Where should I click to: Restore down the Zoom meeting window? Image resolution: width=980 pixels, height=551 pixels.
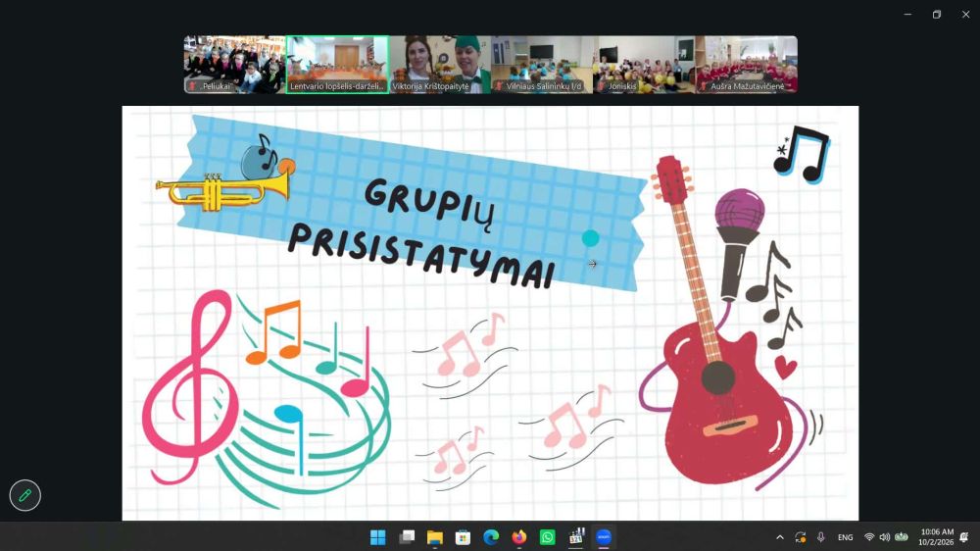(x=936, y=15)
